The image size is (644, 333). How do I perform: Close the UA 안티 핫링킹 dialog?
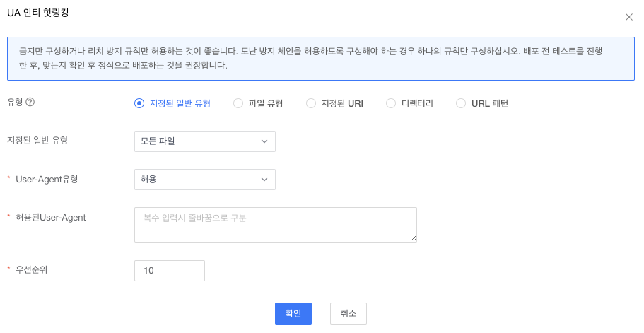(629, 17)
